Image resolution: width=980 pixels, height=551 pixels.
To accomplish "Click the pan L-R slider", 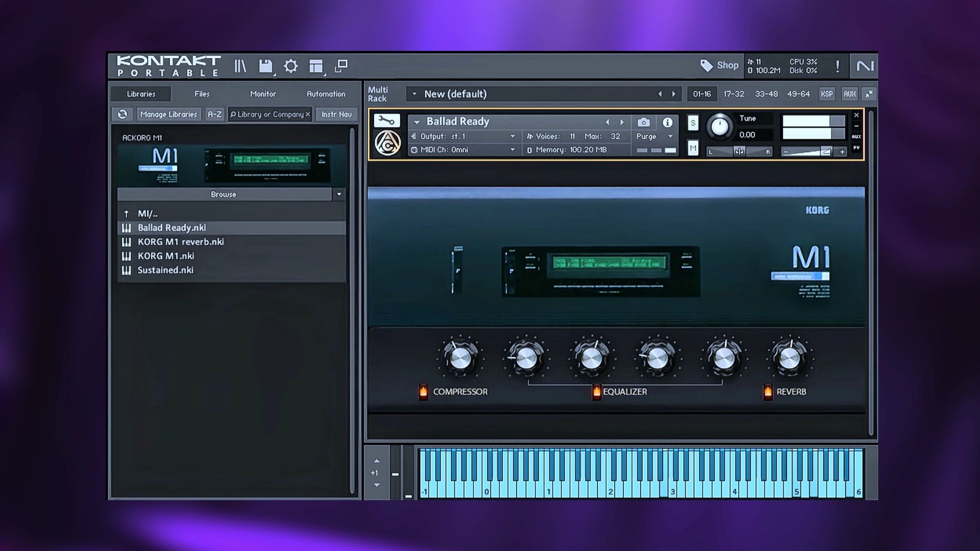I will pyautogui.click(x=739, y=152).
